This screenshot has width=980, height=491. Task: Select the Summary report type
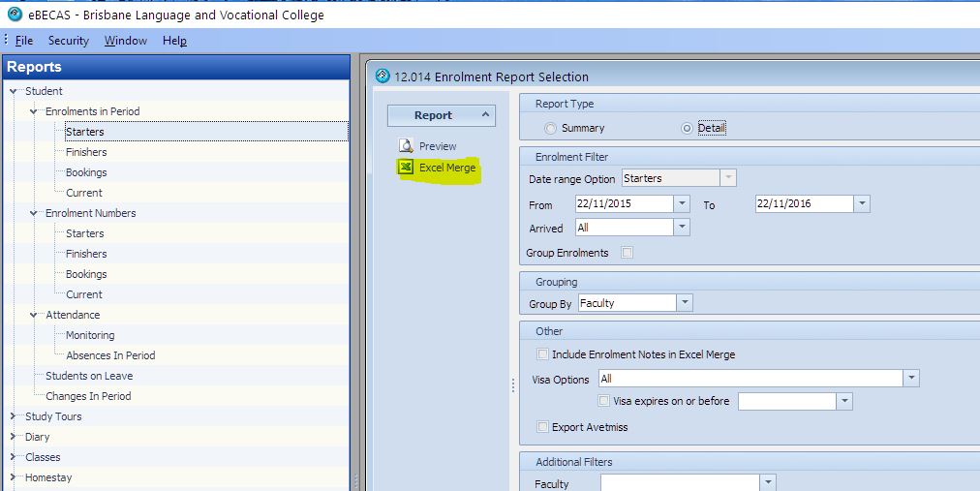(551, 128)
